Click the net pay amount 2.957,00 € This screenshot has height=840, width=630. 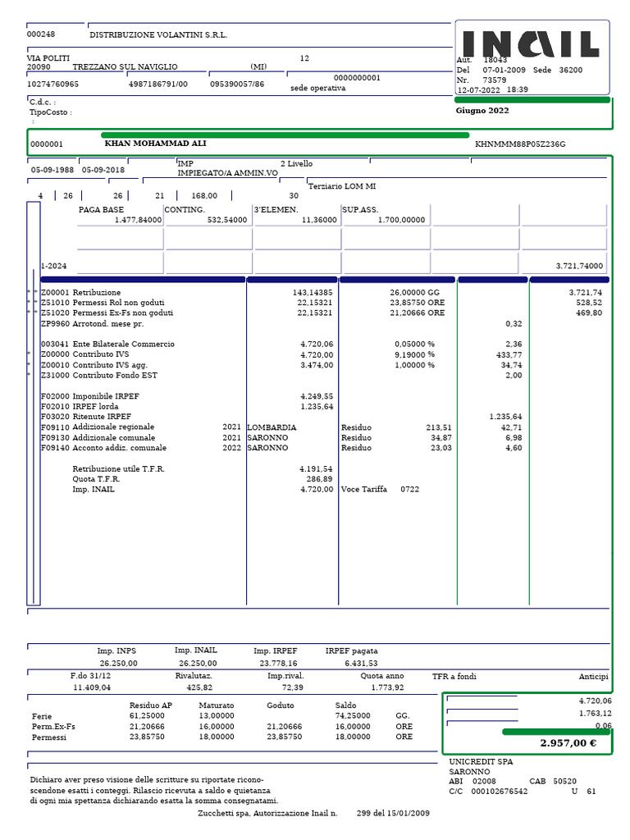568,743
